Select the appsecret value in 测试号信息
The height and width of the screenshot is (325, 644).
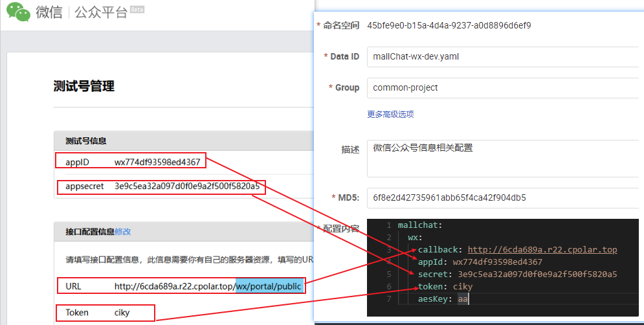(x=187, y=186)
